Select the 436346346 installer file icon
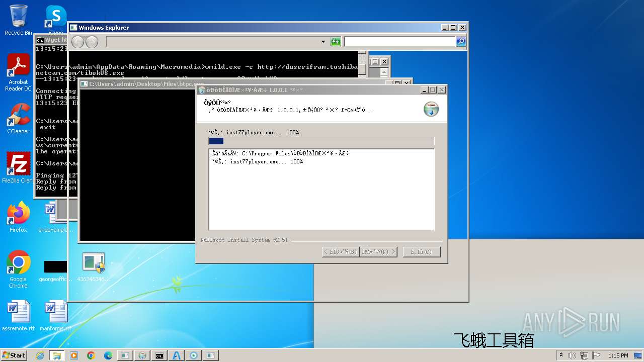 tap(94, 267)
